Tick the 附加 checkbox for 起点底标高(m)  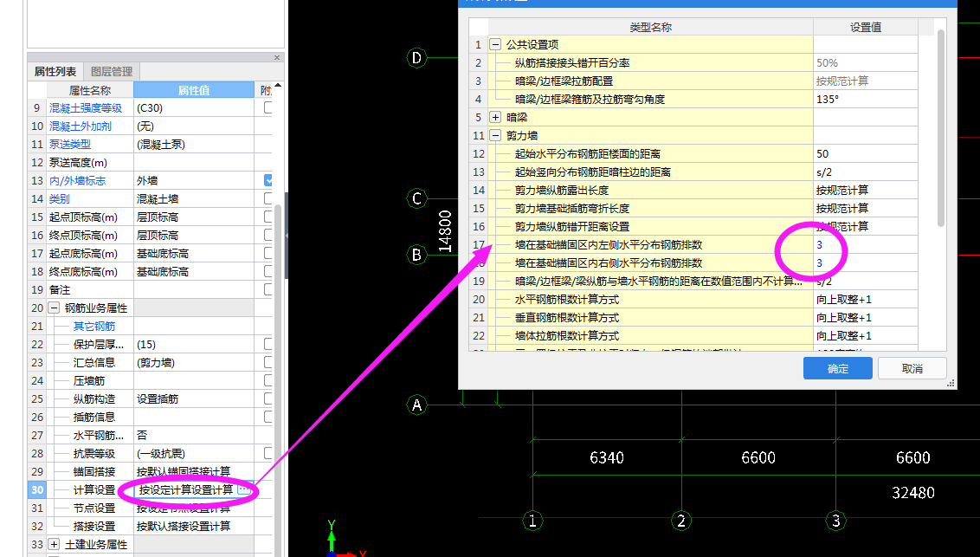(x=268, y=253)
